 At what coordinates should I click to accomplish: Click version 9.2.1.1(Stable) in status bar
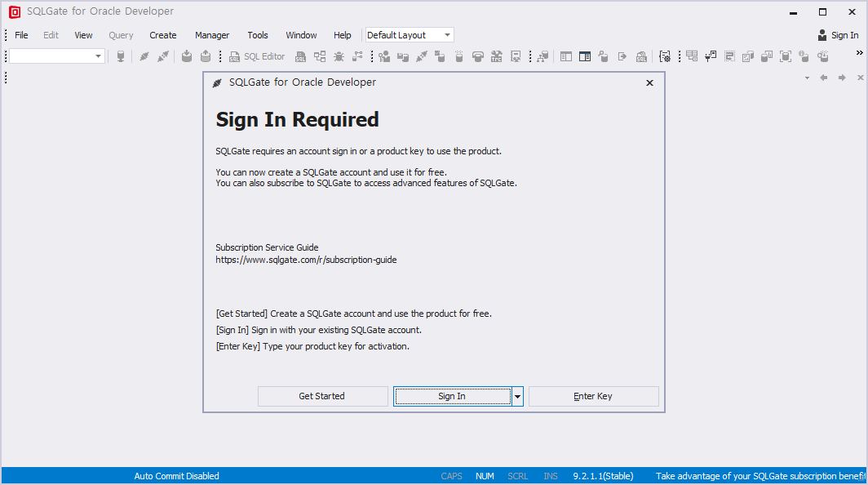click(603, 476)
